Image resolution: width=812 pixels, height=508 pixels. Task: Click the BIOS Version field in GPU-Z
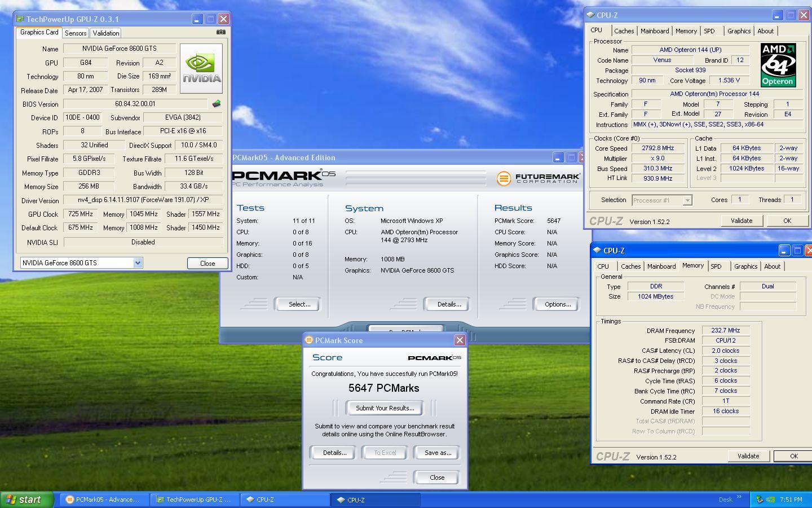pyautogui.click(x=135, y=104)
